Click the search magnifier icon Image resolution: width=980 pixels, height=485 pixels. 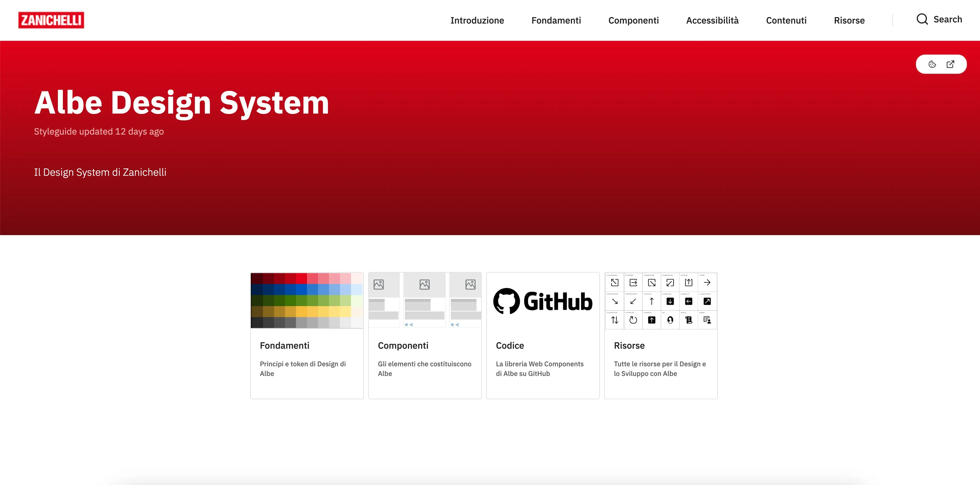coord(922,19)
